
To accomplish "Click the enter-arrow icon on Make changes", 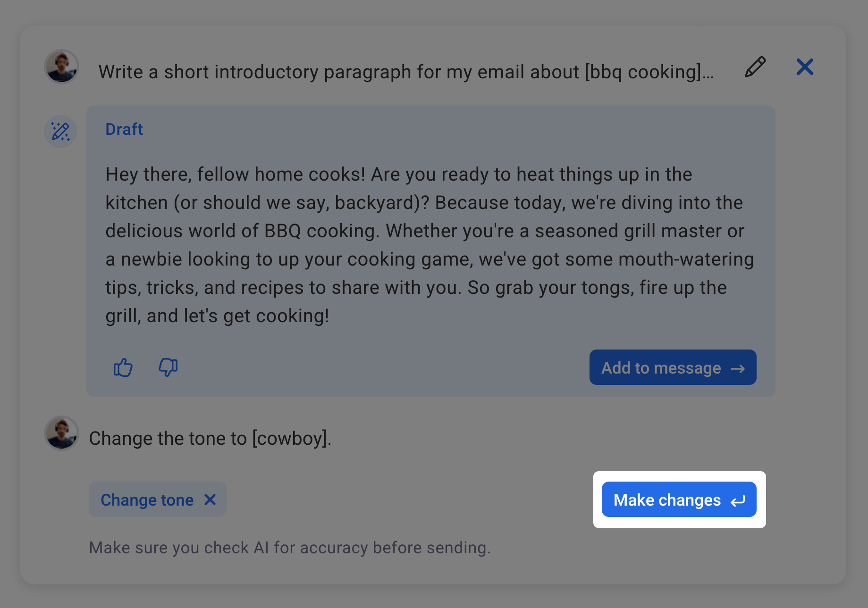I will (738, 500).
